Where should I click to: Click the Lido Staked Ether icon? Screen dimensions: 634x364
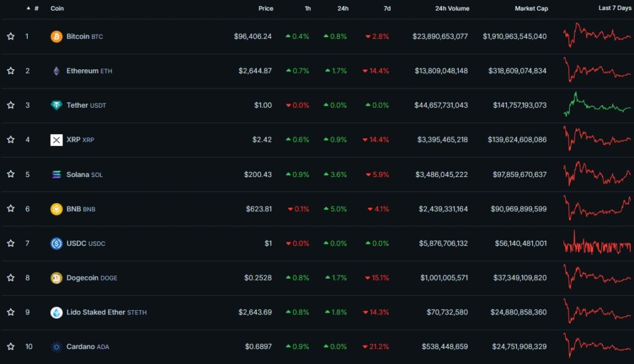click(x=56, y=312)
